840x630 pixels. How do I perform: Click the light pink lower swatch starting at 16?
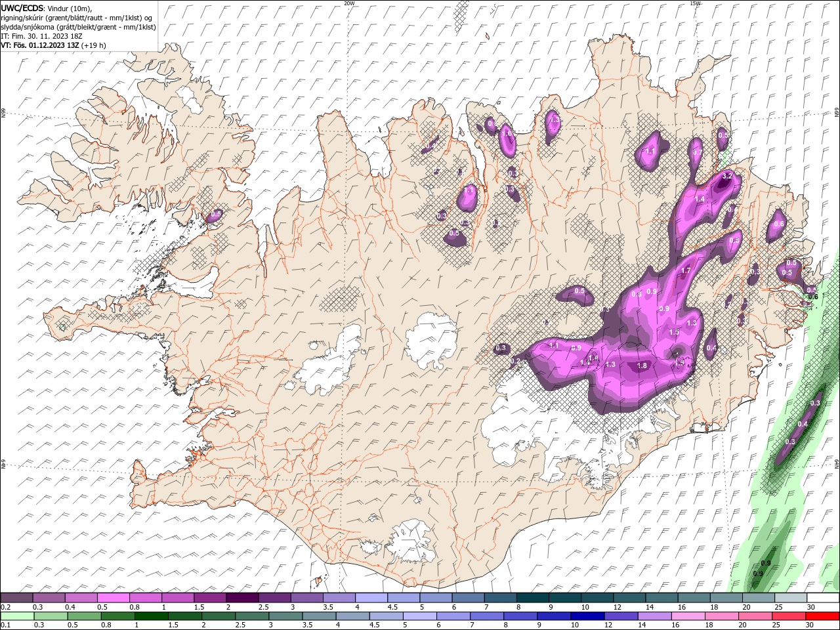pyautogui.click(x=688, y=616)
